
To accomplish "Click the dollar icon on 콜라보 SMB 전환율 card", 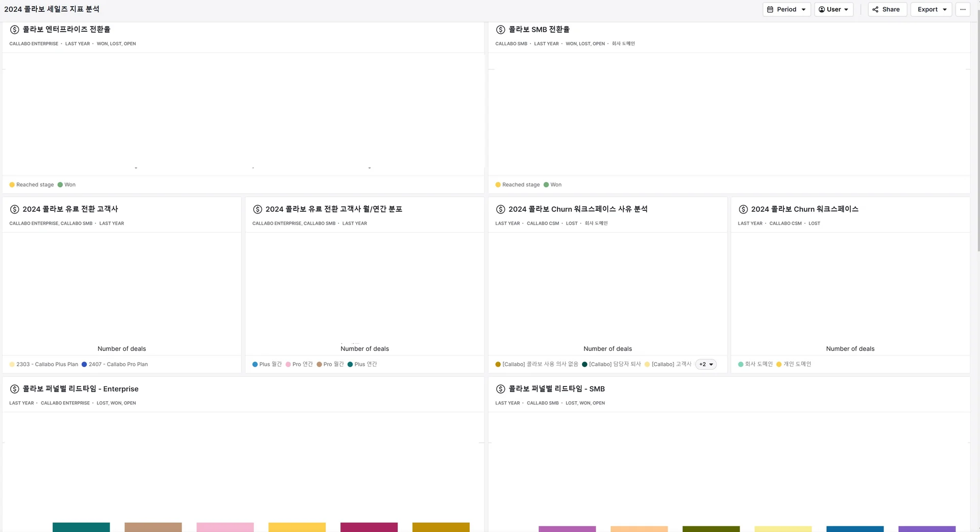I will click(x=500, y=29).
